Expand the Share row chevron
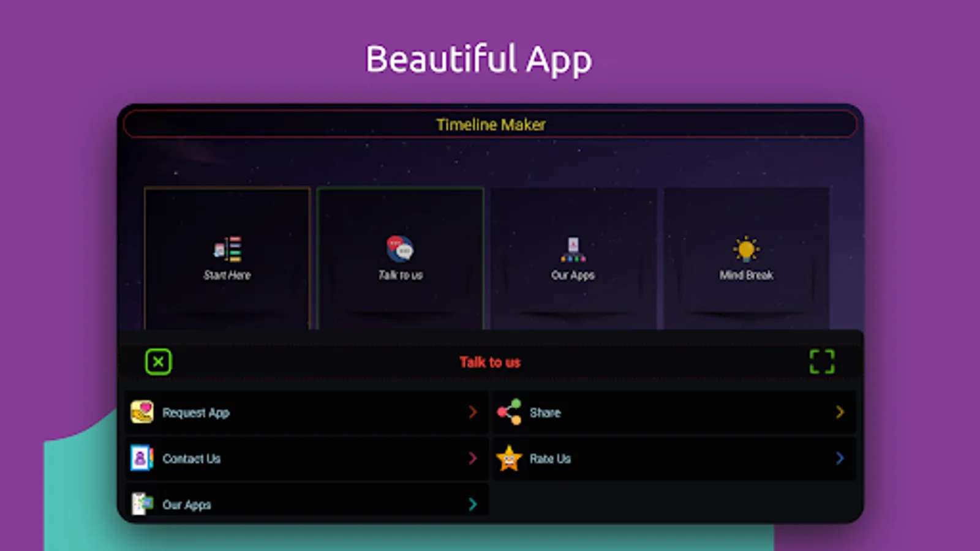This screenshot has height=551, width=980. click(x=840, y=412)
